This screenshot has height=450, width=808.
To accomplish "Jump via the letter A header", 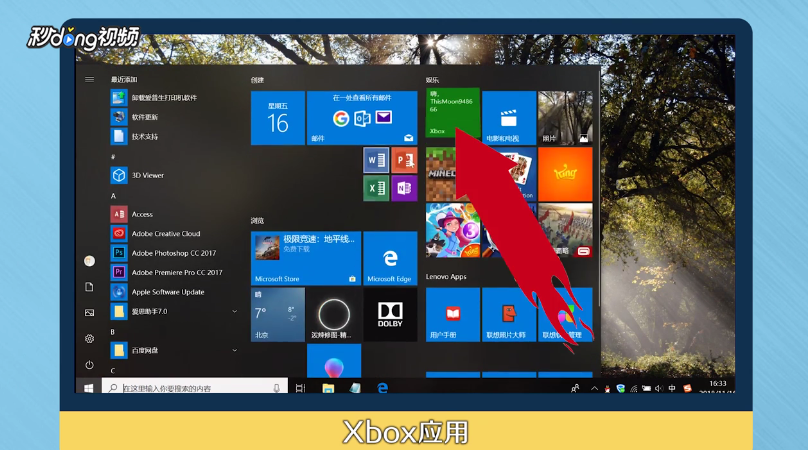I will (x=113, y=196).
